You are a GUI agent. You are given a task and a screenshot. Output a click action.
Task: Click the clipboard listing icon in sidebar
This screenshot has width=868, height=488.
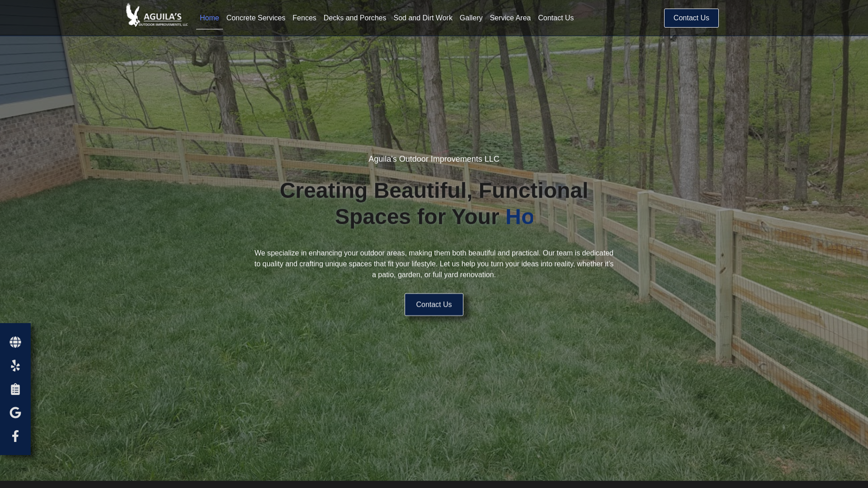(15, 389)
